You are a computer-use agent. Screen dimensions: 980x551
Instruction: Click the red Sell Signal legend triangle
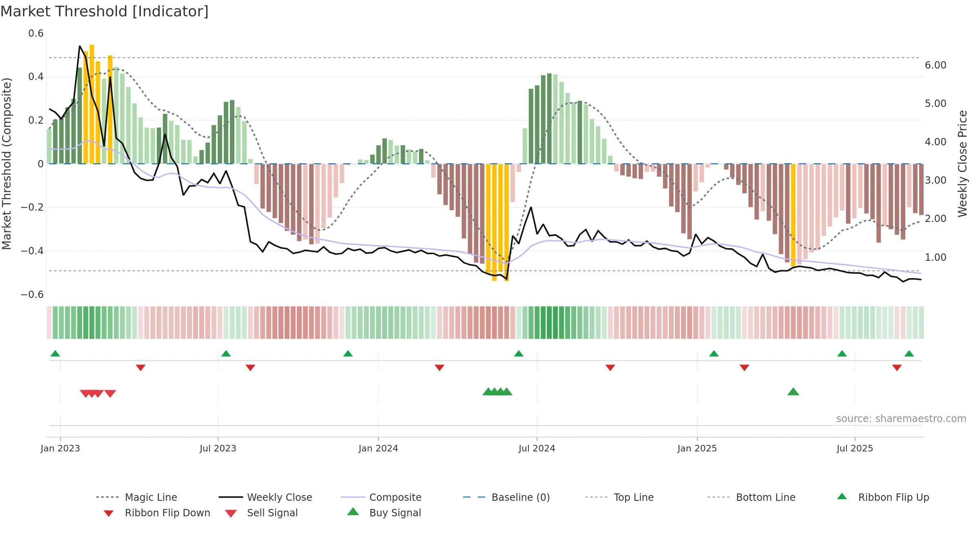[231, 513]
